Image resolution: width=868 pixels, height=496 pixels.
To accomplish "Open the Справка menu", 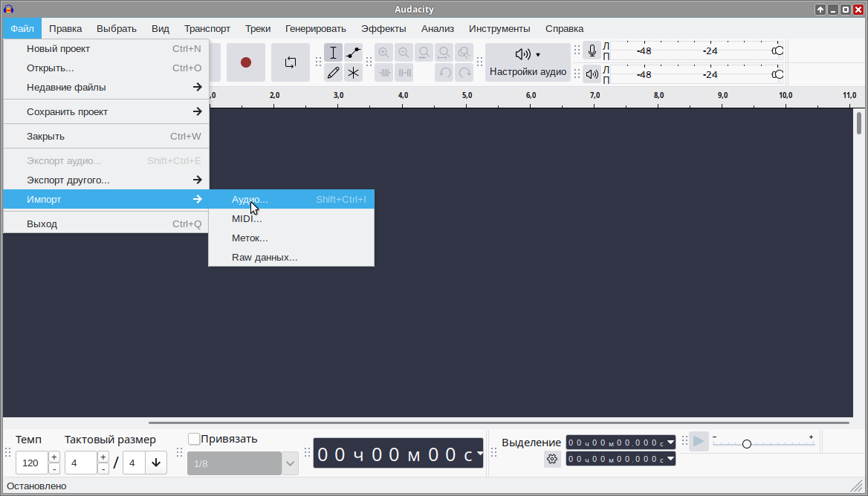I will click(x=564, y=29).
